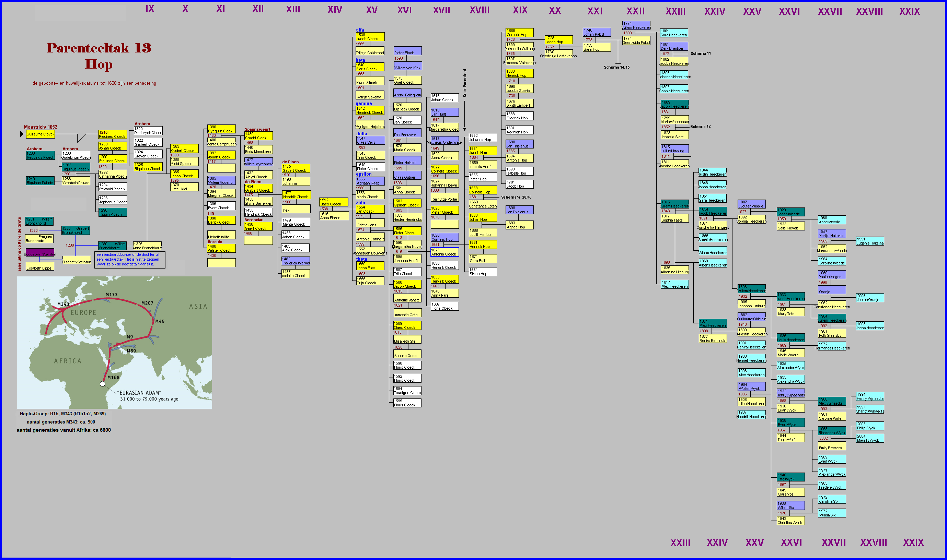Select the Guillaume Clovck ancestor box
Screen dimensions: 947x560
coord(41,134)
